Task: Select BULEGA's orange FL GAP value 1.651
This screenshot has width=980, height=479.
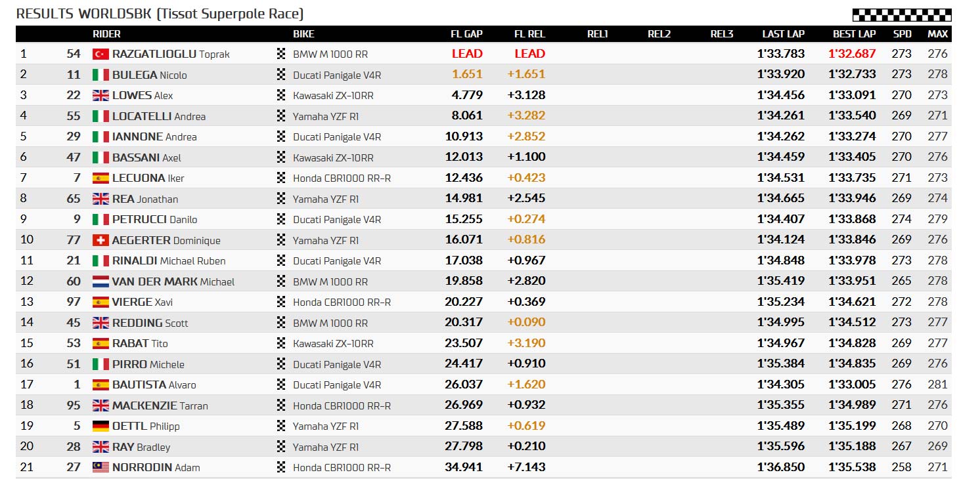Action: (467, 75)
